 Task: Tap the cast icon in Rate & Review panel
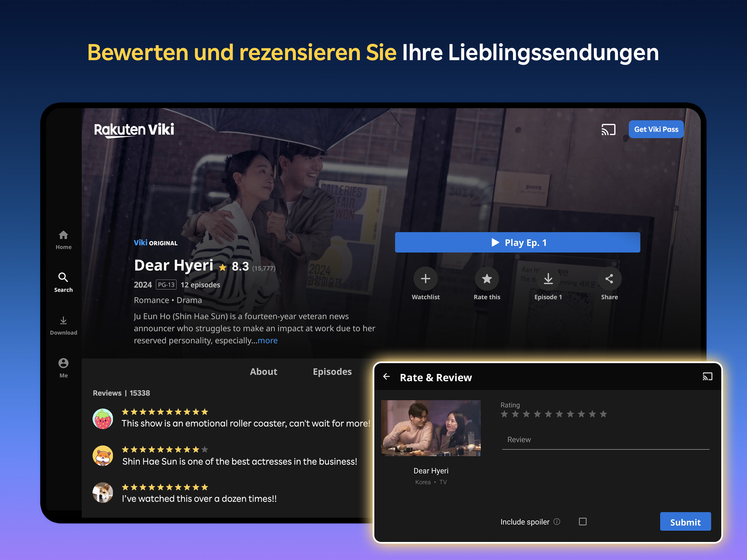(x=707, y=376)
